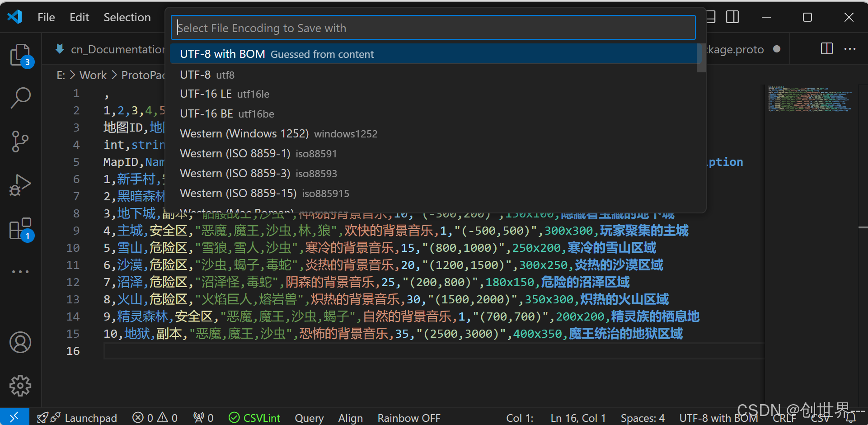Select plain UTF-8 utf8 encoding
The height and width of the screenshot is (425, 868).
coord(433,74)
